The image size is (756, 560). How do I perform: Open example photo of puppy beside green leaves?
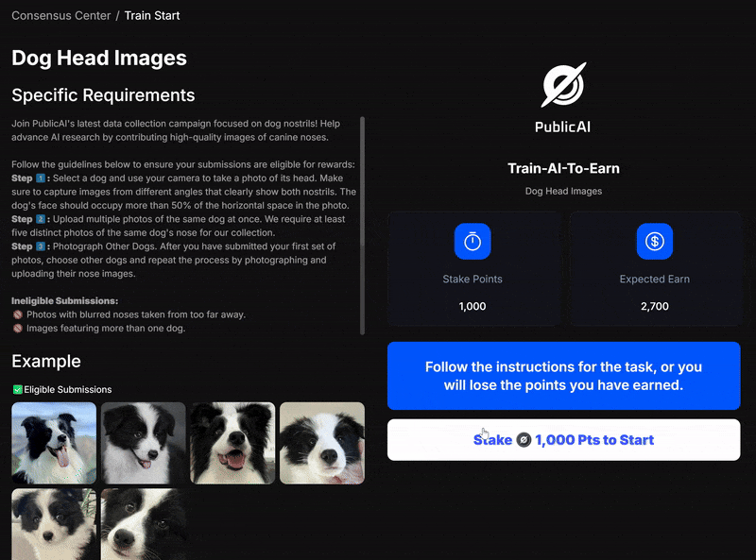(54, 524)
